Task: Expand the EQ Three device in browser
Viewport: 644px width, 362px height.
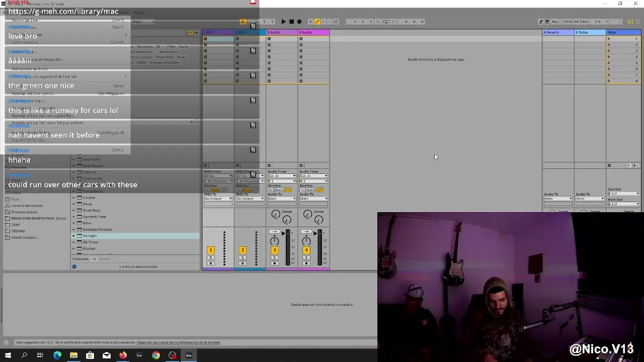Action: [73, 242]
